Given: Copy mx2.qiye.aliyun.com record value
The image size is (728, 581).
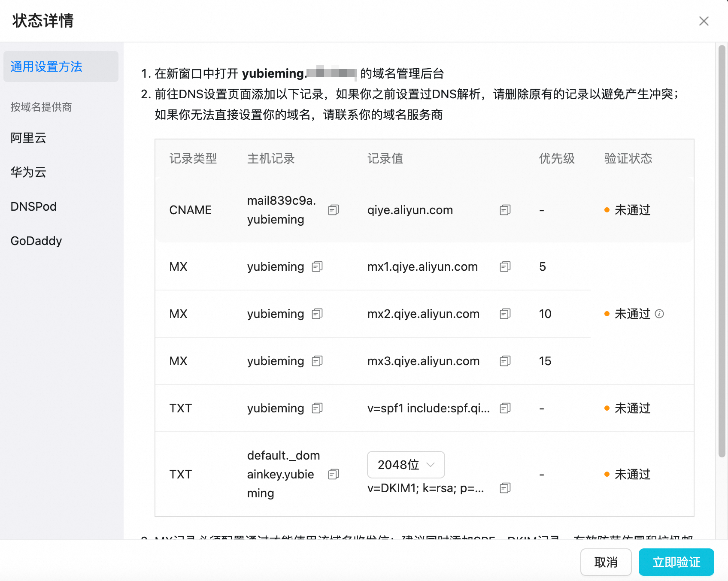Looking at the screenshot, I should click(x=505, y=314).
